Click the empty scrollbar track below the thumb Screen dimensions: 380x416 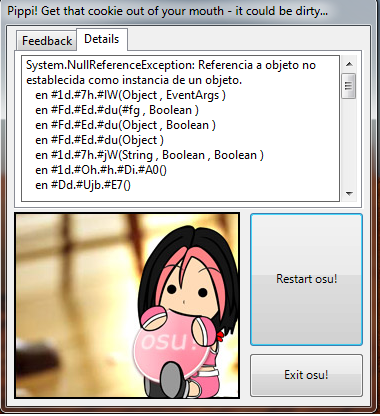pos(349,142)
